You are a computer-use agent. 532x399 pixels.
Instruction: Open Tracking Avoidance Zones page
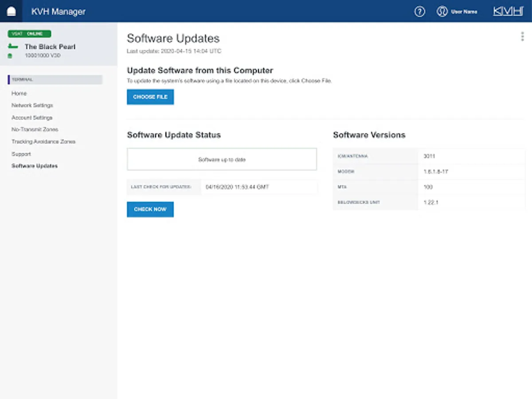click(43, 142)
